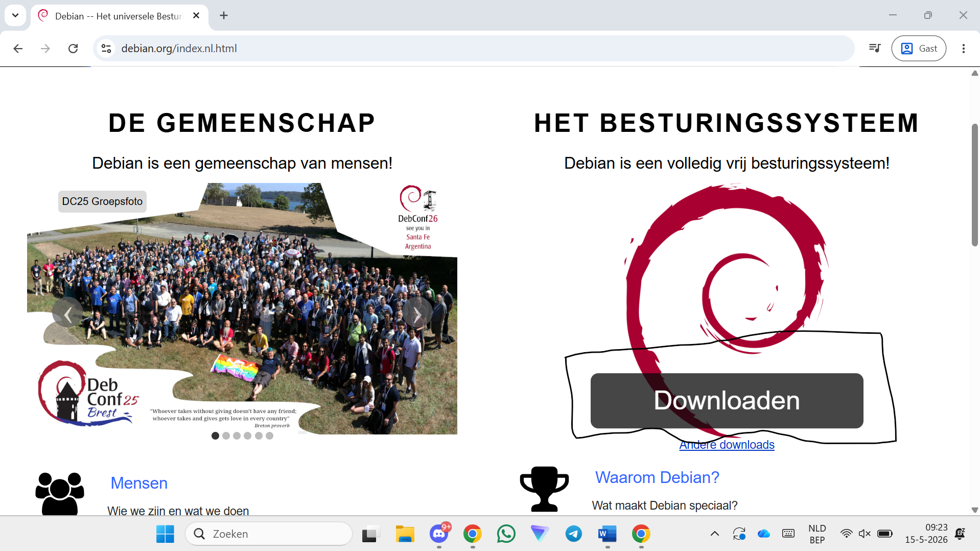
Task: Switch the NLD BEP input language
Action: pos(817,534)
